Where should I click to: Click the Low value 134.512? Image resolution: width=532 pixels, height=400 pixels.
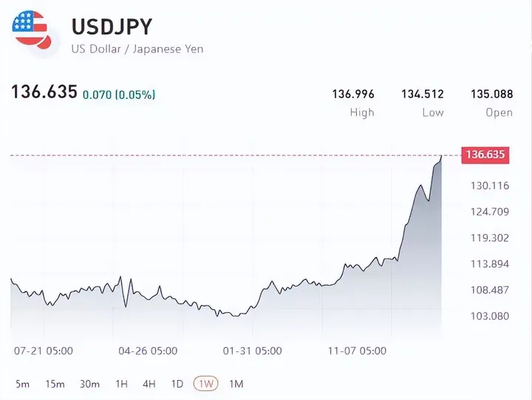click(423, 94)
